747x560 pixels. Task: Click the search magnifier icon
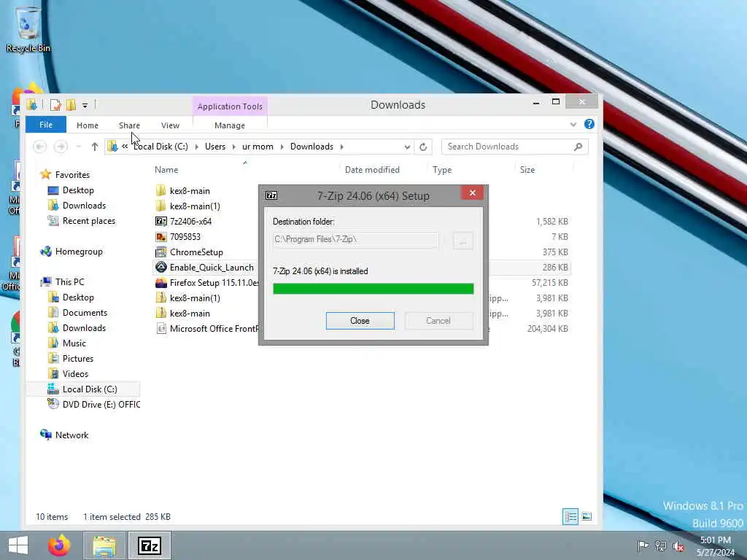(578, 147)
